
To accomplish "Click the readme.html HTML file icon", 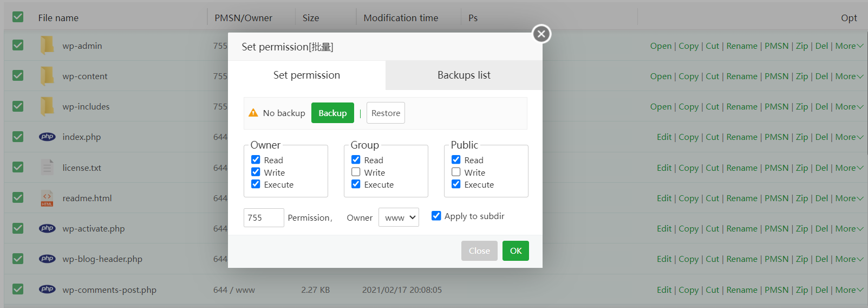I will point(47,198).
